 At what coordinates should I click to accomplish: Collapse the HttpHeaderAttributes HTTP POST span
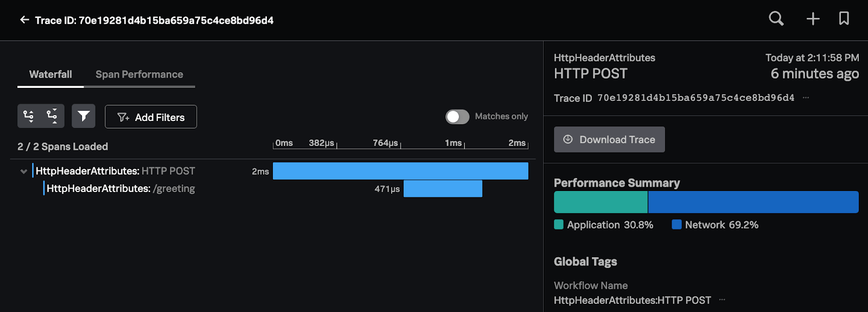23,171
